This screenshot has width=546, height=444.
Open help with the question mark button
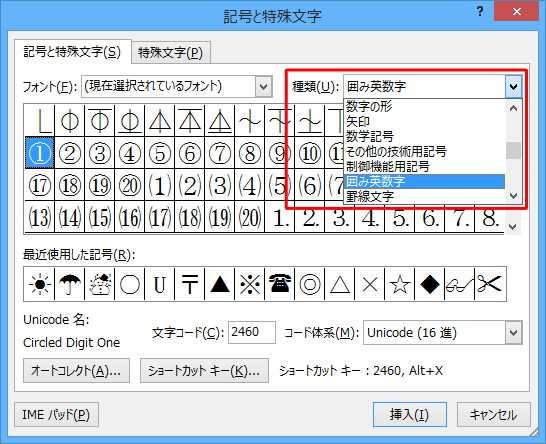tap(480, 11)
